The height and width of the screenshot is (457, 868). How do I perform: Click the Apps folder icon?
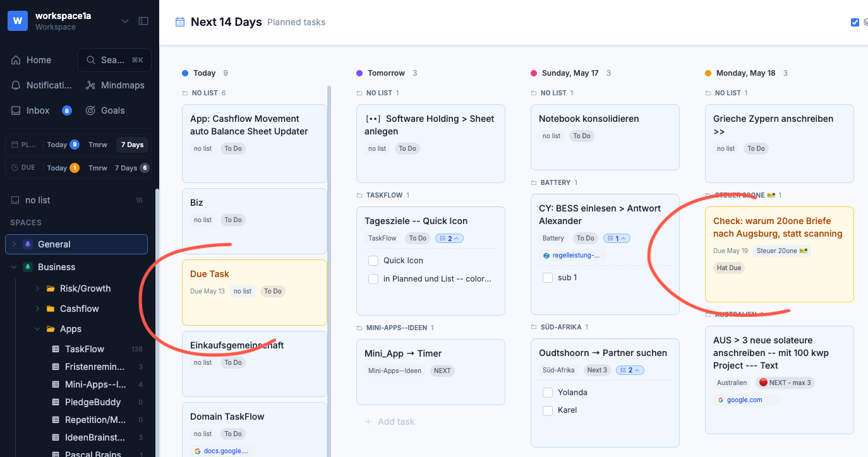pyautogui.click(x=51, y=329)
